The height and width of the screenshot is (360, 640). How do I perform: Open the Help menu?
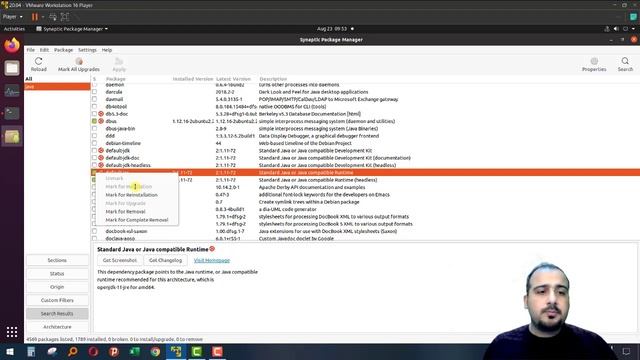click(107, 50)
